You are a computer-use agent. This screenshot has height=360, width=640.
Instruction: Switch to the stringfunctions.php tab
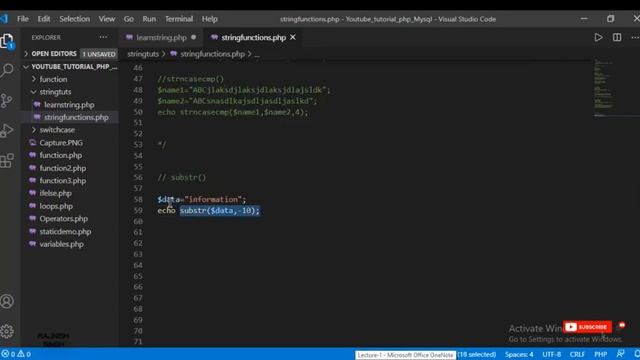[x=253, y=38]
